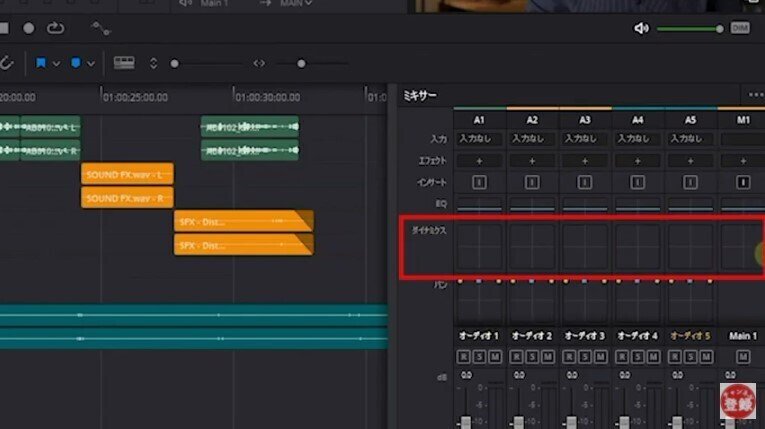Click the R arm button on オーディオ 3
This screenshot has width=765, height=429.
pyautogui.click(x=569, y=357)
